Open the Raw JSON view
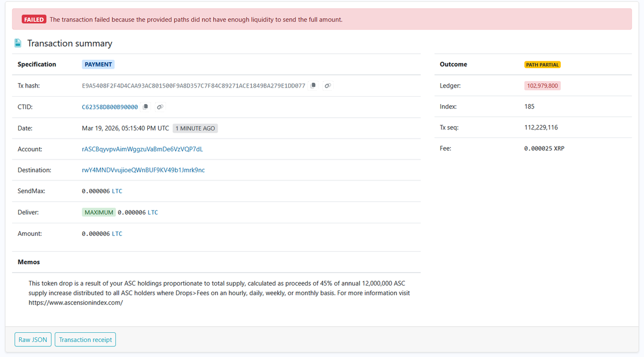This screenshot has width=644, height=357. coord(33,340)
